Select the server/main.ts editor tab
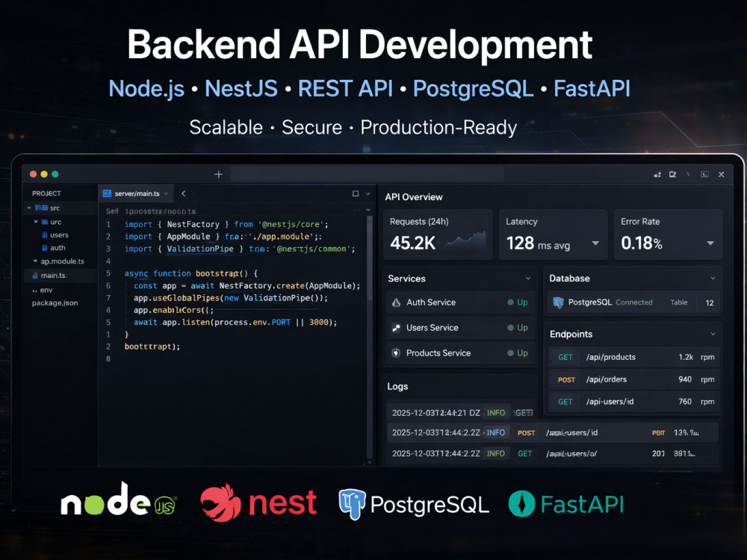The height and width of the screenshot is (560, 747). tap(136, 193)
